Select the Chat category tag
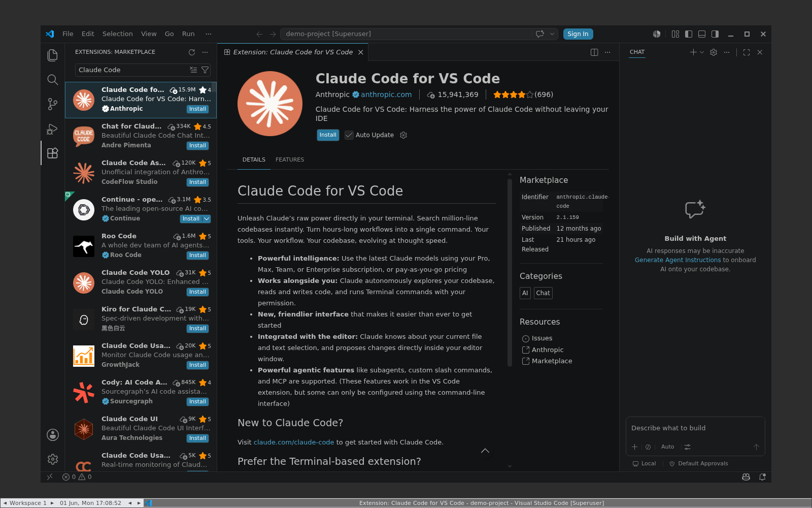Viewport: 812px width, 508px height. coord(543,293)
